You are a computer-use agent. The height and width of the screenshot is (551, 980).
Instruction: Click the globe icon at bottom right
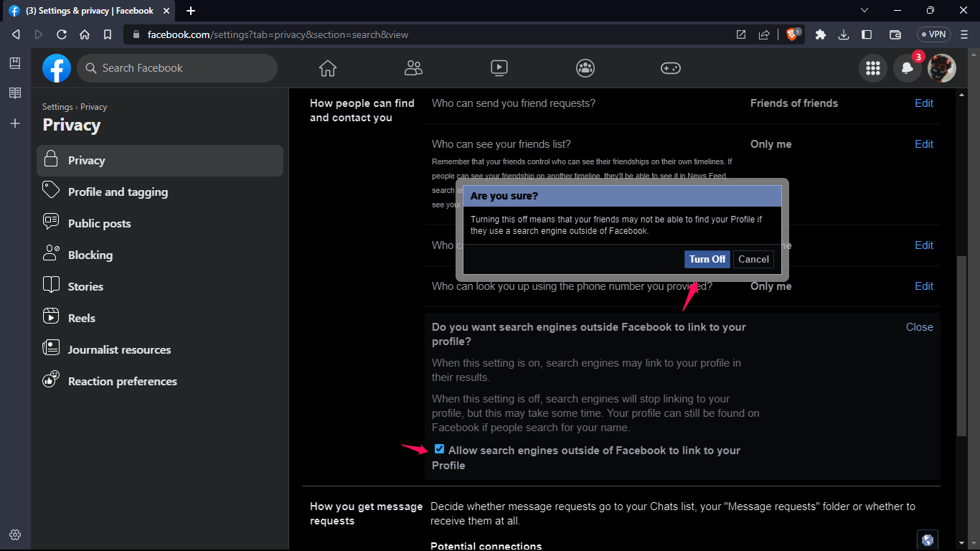[928, 540]
